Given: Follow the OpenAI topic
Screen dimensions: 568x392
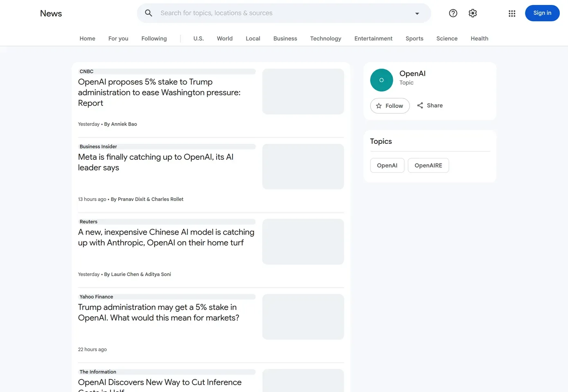Looking at the screenshot, I should 390,106.
